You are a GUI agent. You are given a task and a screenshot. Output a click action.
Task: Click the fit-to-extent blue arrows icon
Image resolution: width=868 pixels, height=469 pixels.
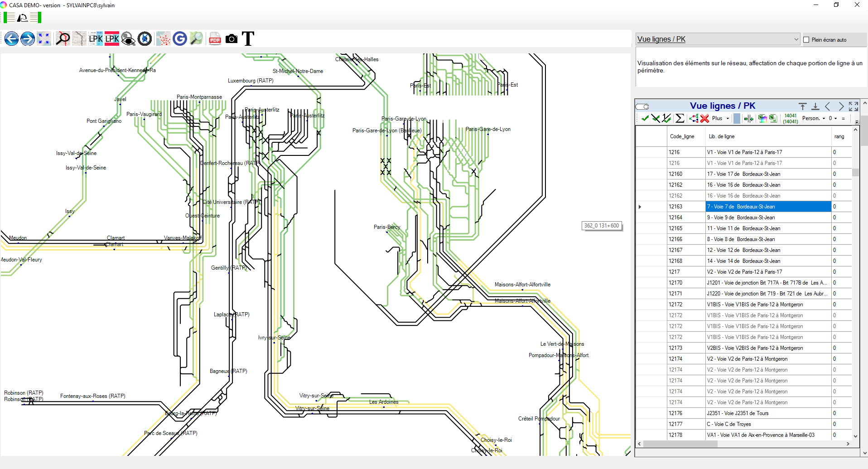pyautogui.click(x=44, y=39)
